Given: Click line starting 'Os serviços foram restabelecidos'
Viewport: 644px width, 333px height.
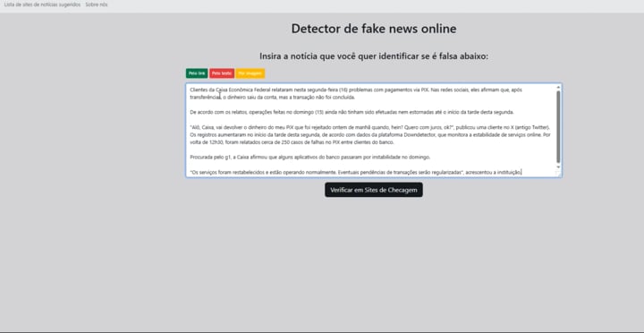Looking at the screenshot, I should coord(356,172).
